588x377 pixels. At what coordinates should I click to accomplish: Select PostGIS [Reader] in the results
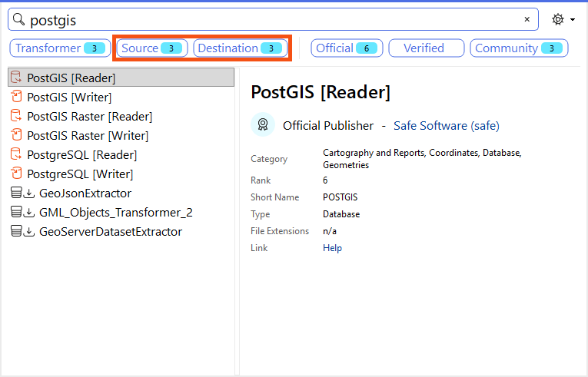[121, 78]
